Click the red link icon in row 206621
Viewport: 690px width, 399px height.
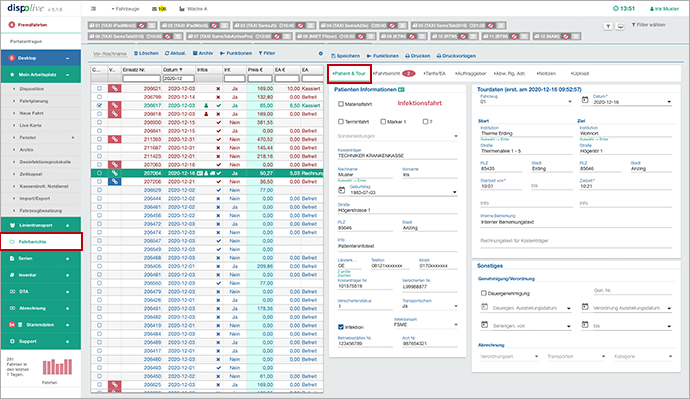pyautogui.click(x=114, y=88)
